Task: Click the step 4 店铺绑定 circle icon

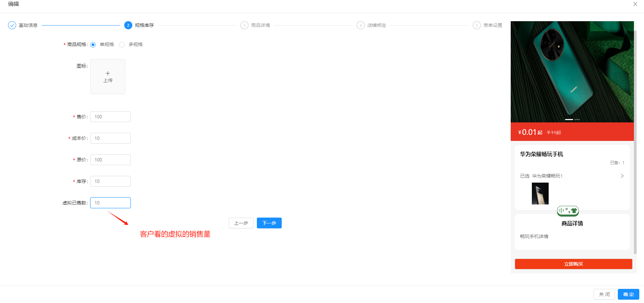Action: click(x=361, y=25)
